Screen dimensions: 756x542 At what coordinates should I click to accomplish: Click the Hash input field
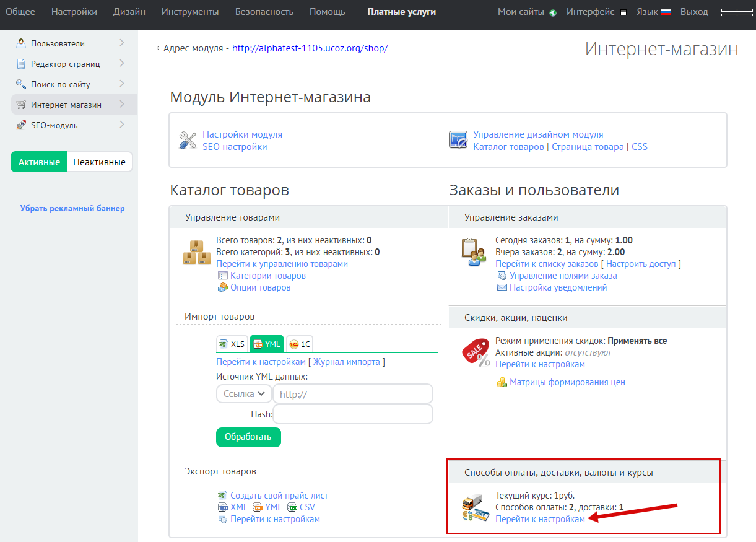[352, 414]
